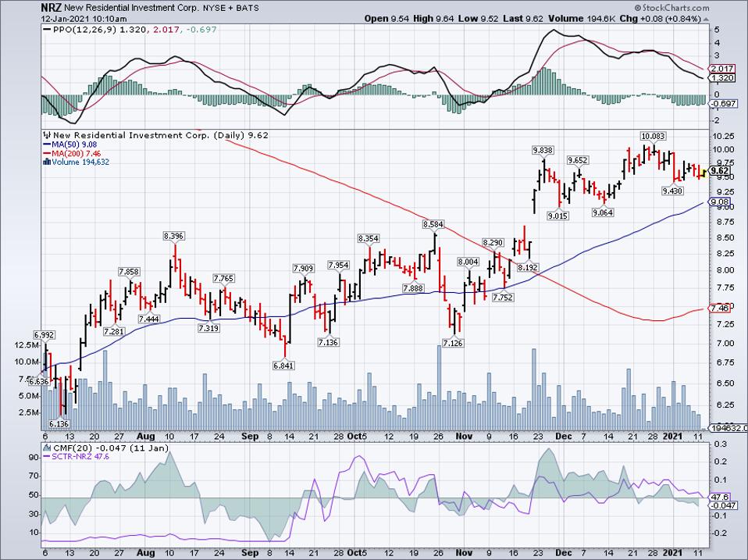
Task: Click the 8.354 price label
Action: 369,238
